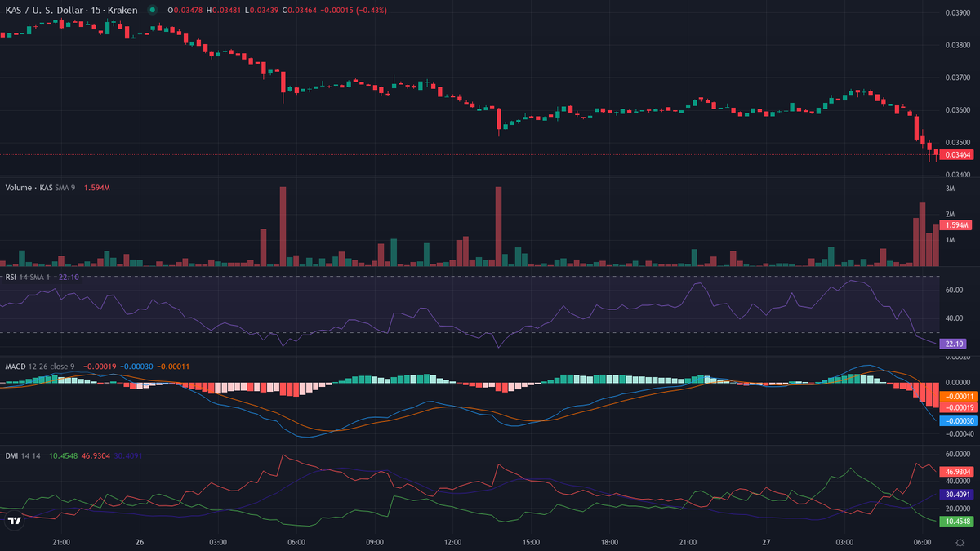Click the 21:00 time axis label
Viewport: 980px width, 551px height.
[61, 542]
